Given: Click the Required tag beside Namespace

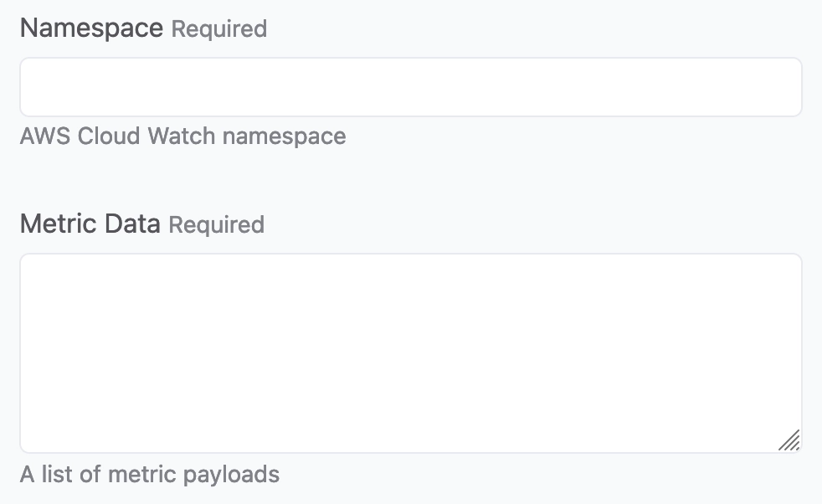Looking at the screenshot, I should tap(219, 29).
